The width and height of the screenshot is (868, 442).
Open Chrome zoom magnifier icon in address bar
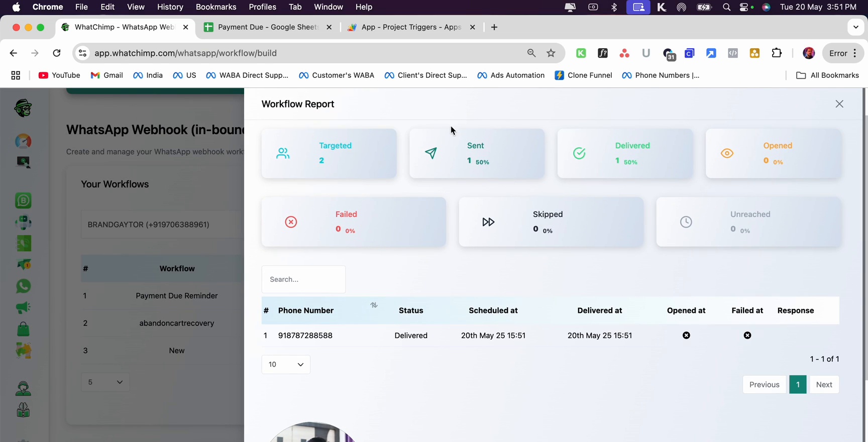pyautogui.click(x=531, y=53)
